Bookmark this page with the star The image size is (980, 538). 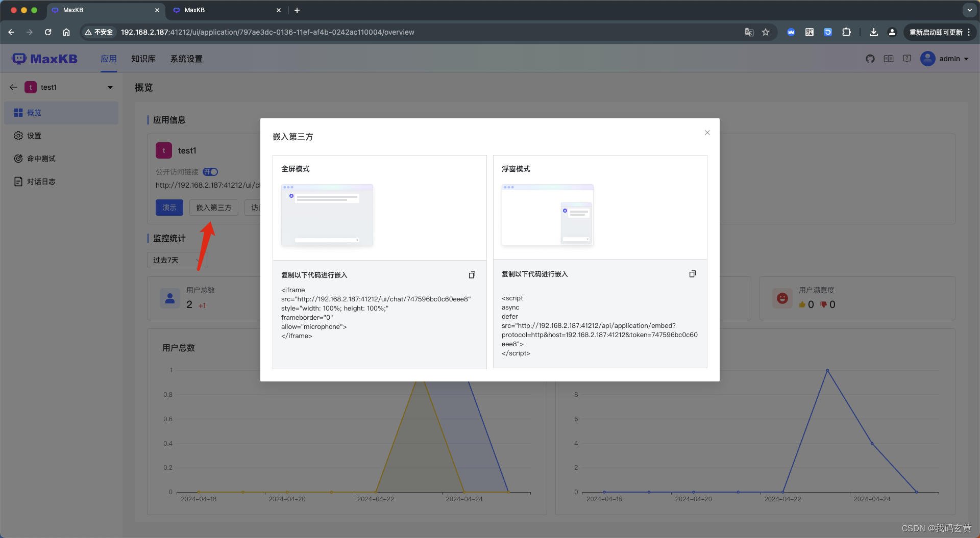[766, 32]
